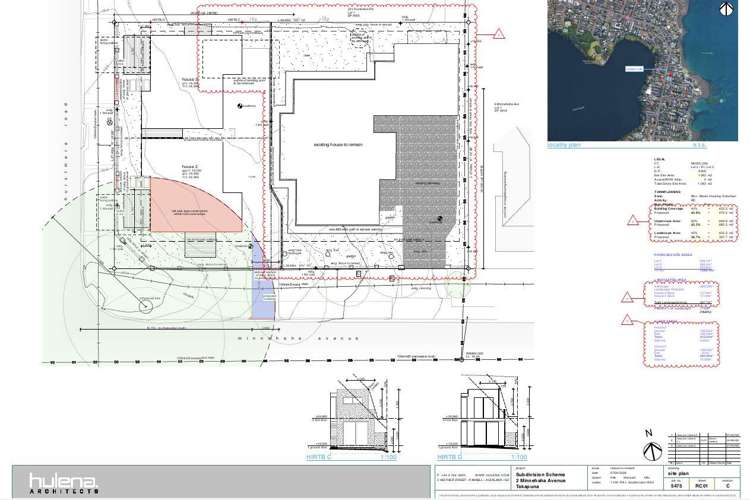
Task: Click the north arrow on the aerial photo
Action: (x=726, y=8)
